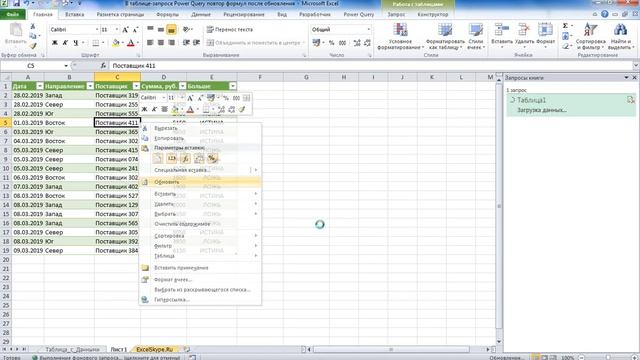This screenshot has width=640, height=360.
Task: Choose Обновить in the context menu
Action: [200, 182]
